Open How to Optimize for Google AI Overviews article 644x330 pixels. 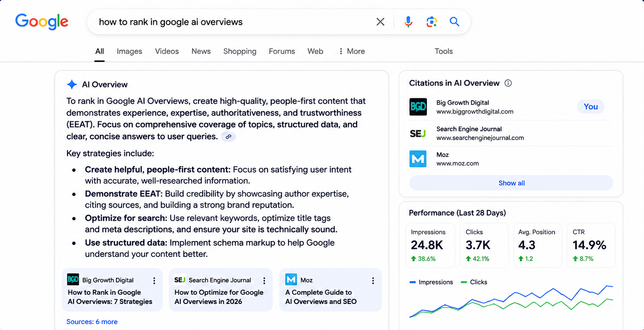click(x=219, y=297)
